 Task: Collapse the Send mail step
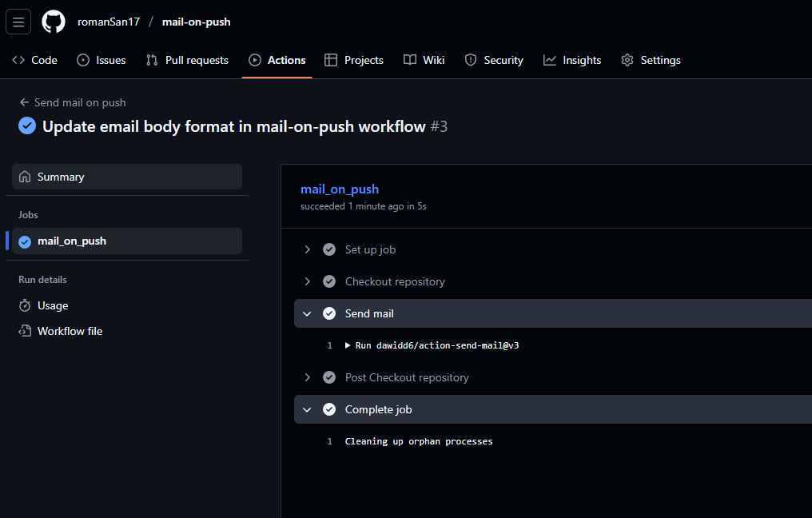tap(307, 313)
